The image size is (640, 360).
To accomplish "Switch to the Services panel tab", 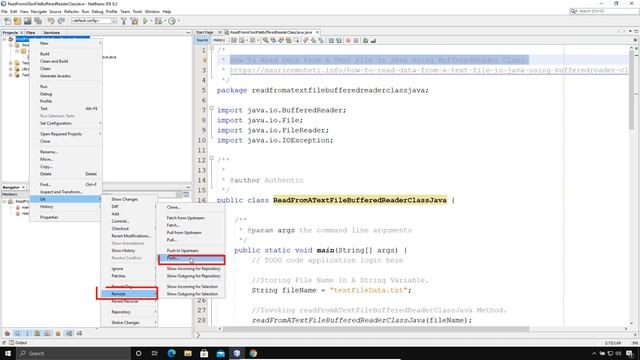I will tap(52, 33).
